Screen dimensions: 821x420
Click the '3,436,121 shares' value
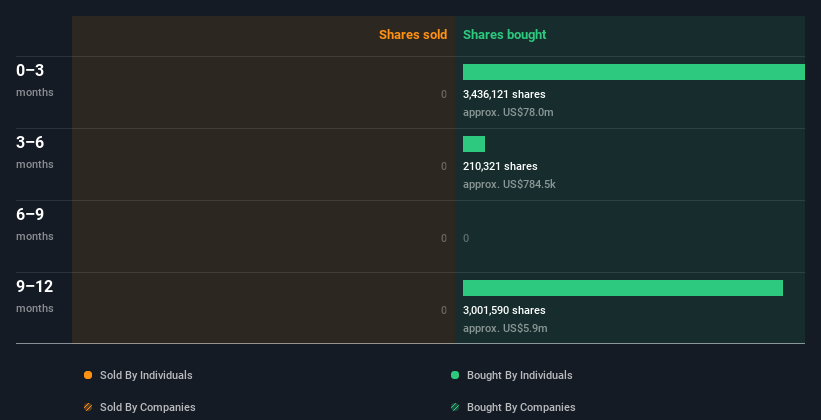(x=504, y=94)
